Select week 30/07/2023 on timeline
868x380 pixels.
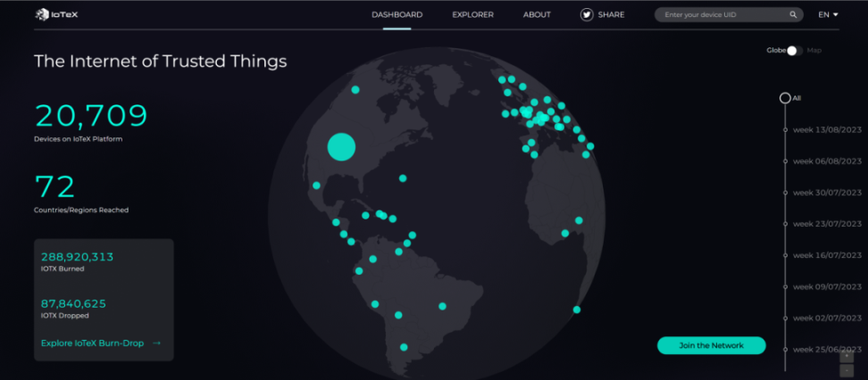click(x=827, y=193)
